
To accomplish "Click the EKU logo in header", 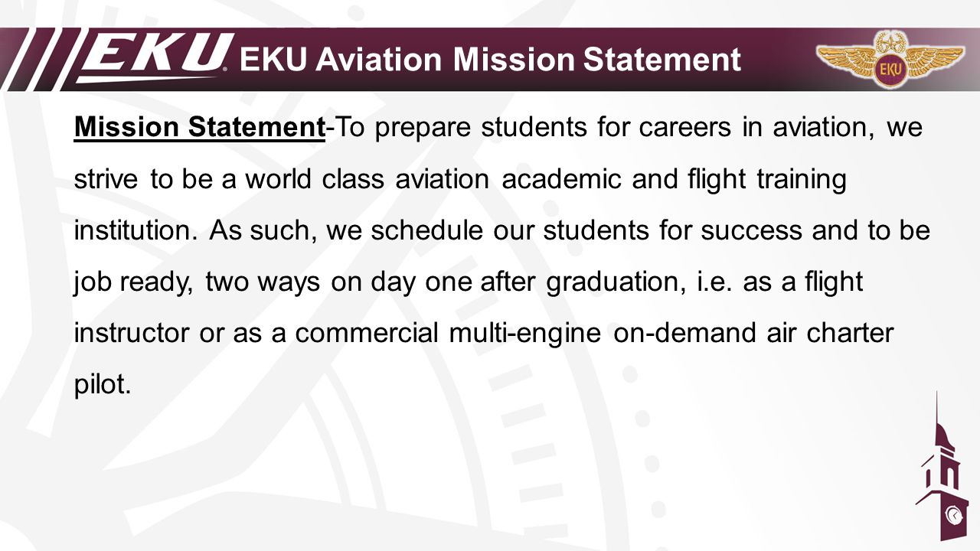I will click(x=154, y=57).
